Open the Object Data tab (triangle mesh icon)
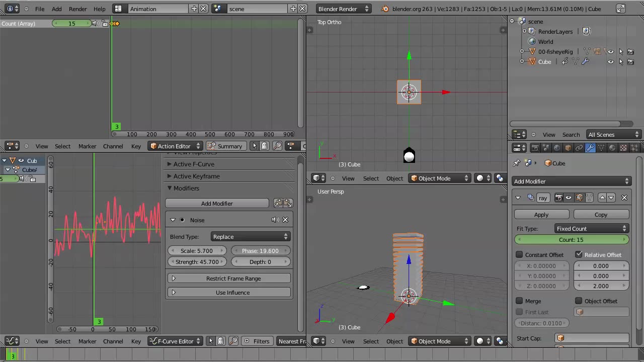This screenshot has width=644, height=362. tap(601, 148)
